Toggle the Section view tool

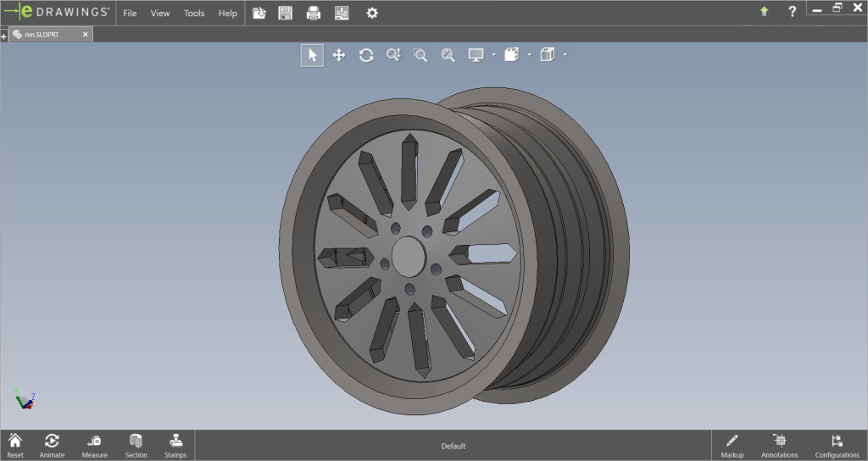(136, 445)
